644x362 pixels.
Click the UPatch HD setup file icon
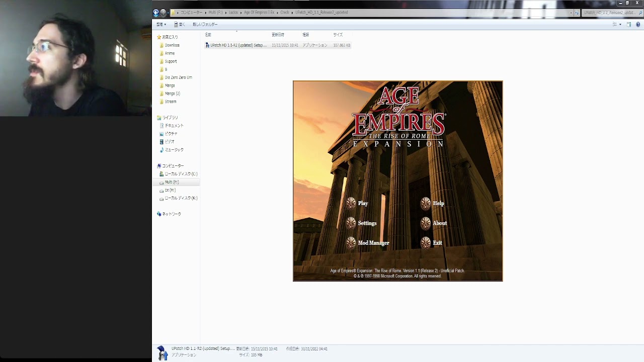click(x=207, y=45)
